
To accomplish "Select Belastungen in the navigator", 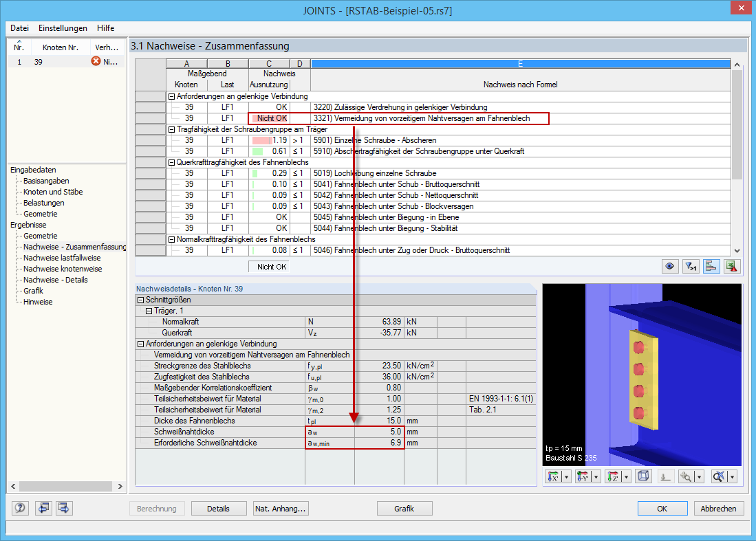I will click(x=44, y=203).
